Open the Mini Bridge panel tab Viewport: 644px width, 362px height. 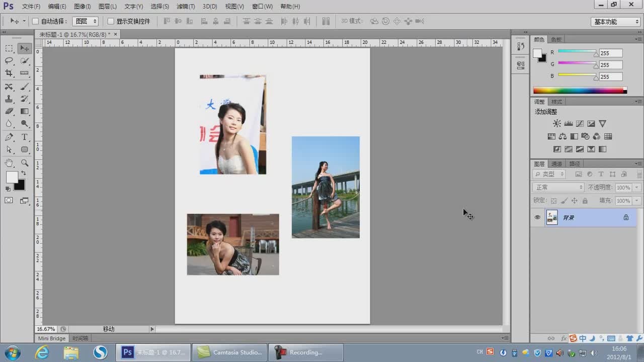point(52,338)
